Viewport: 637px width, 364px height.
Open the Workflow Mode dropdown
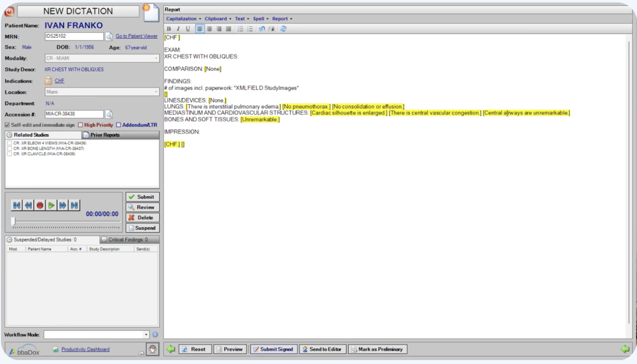146,334
